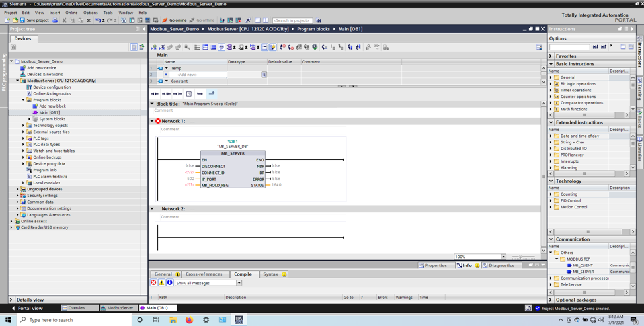Viewport: 644px width, 326px height.
Task: Collapse the Block title section
Action: [x=152, y=104]
